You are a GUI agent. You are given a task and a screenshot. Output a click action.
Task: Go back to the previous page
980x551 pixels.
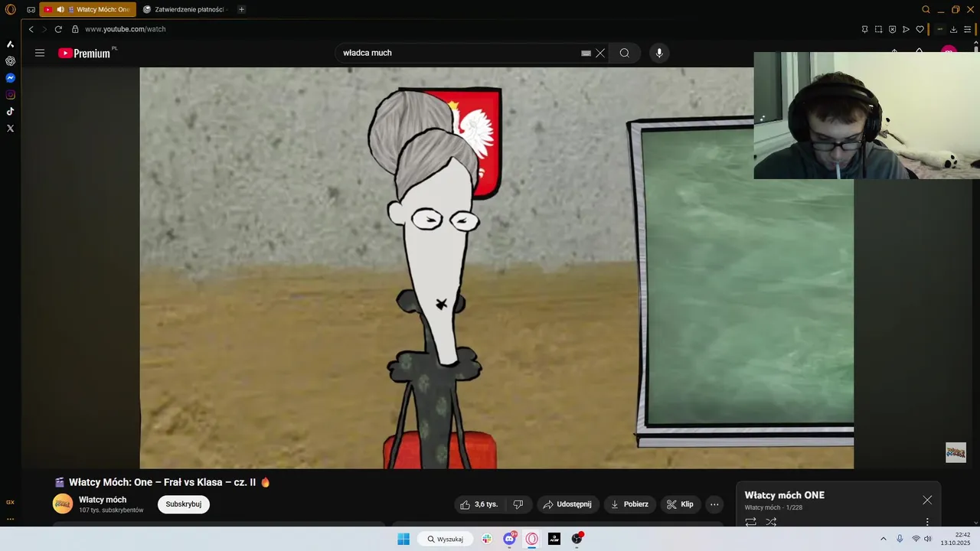[x=31, y=29]
